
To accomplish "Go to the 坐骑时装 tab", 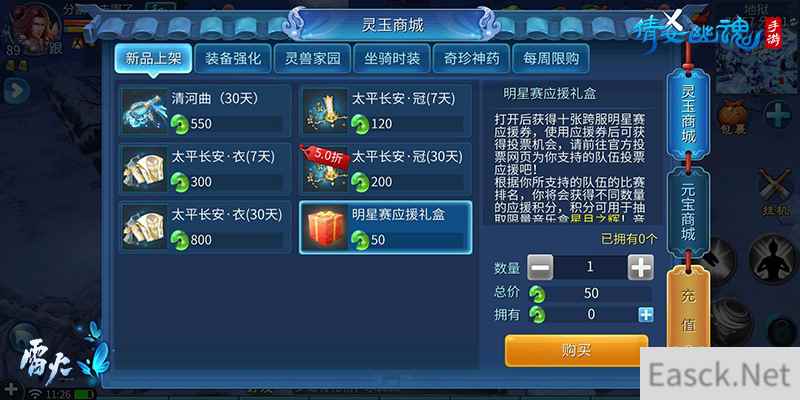I will 392,58.
